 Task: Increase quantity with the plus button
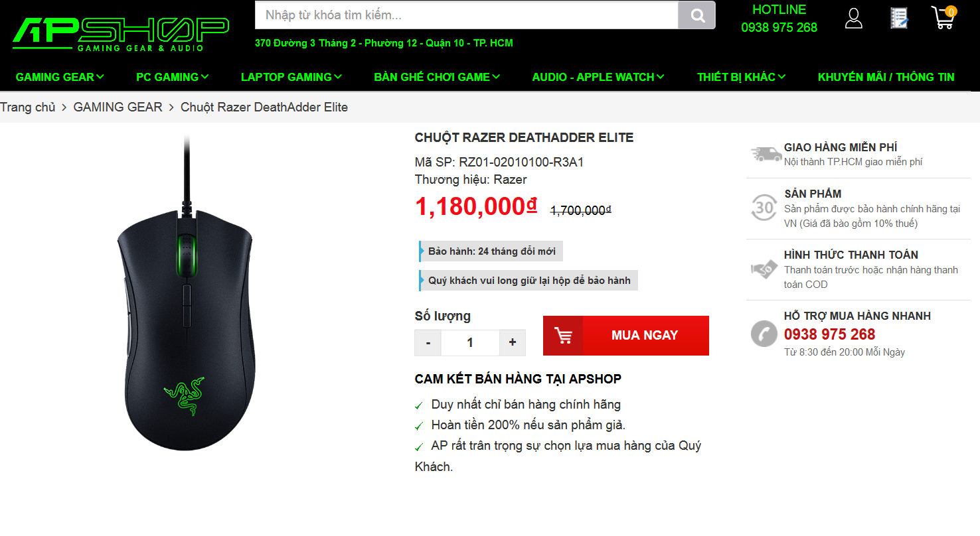pyautogui.click(x=513, y=342)
